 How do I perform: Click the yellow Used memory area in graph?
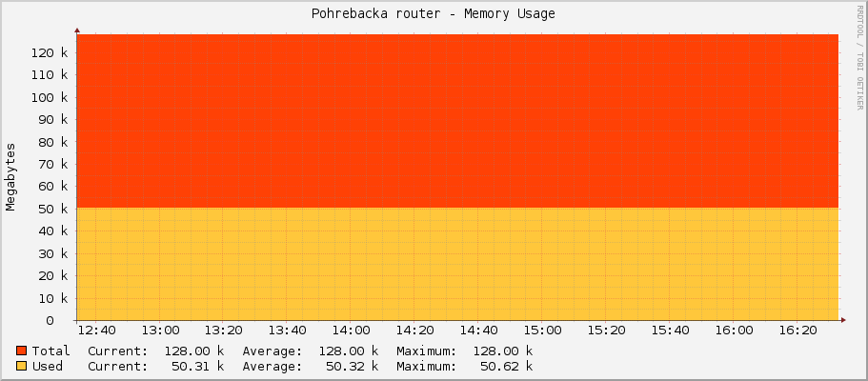coord(457,264)
